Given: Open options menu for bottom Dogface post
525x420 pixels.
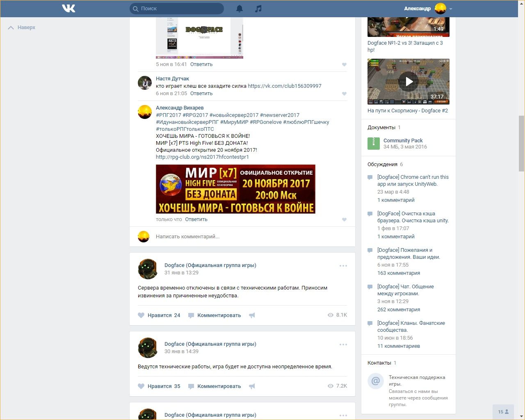Looking at the screenshot, I should click(x=343, y=415).
